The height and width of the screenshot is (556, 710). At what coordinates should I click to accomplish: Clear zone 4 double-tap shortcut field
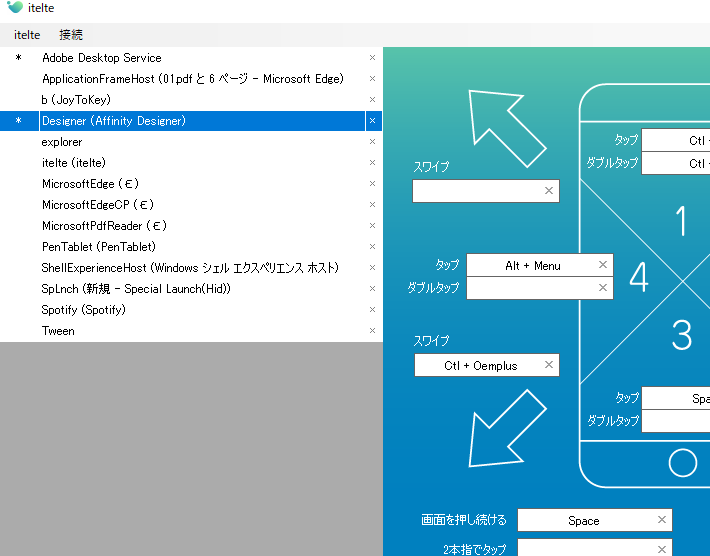[x=603, y=288]
